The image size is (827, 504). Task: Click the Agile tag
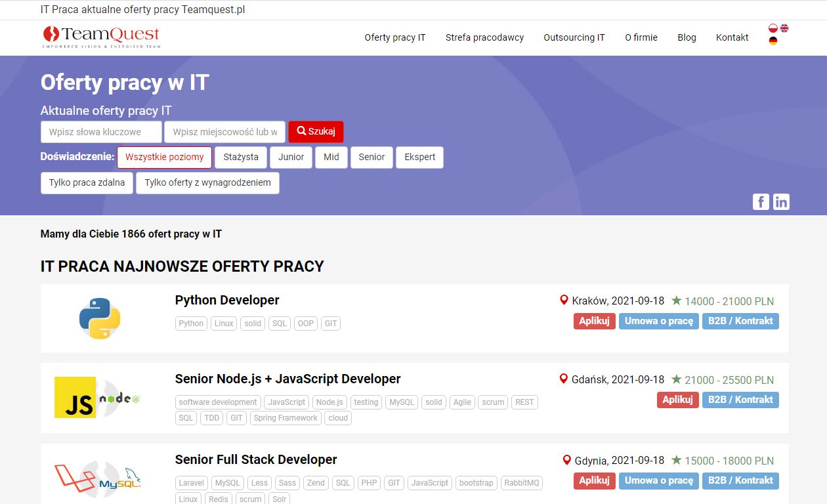pyautogui.click(x=462, y=402)
